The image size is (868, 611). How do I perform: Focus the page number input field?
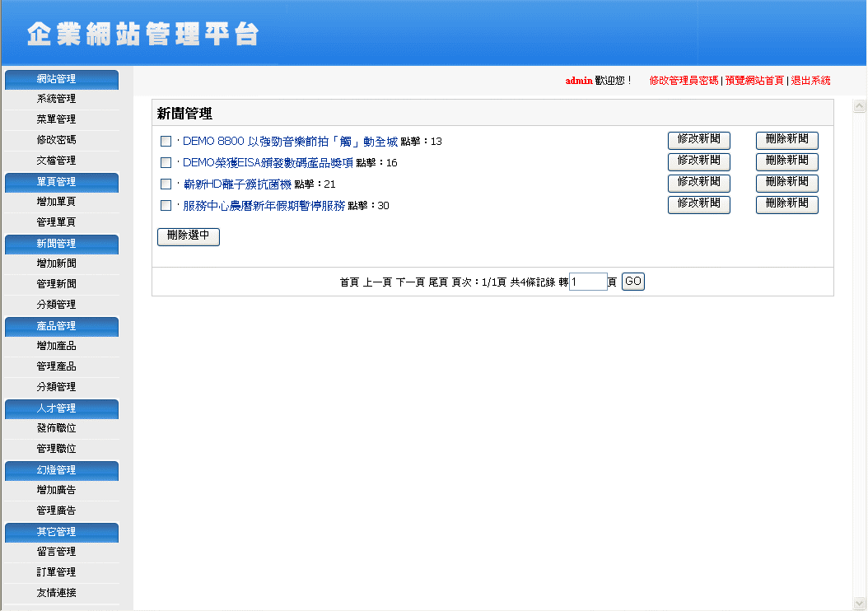[588, 282]
